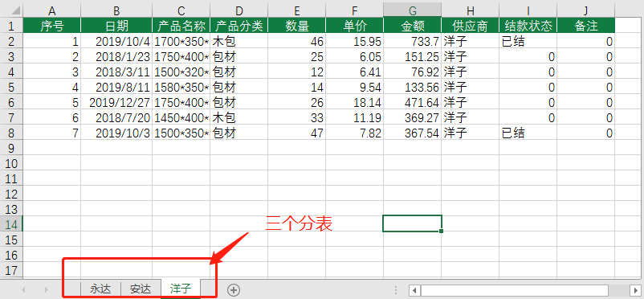The width and height of the screenshot is (644, 299).
Task: Select row 14 header
Action: click(11, 223)
